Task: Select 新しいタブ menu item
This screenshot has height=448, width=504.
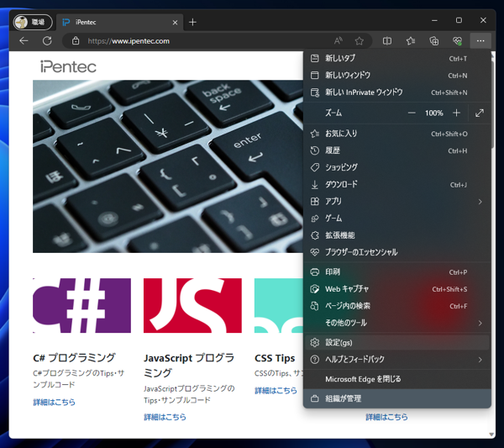Action: [397, 58]
